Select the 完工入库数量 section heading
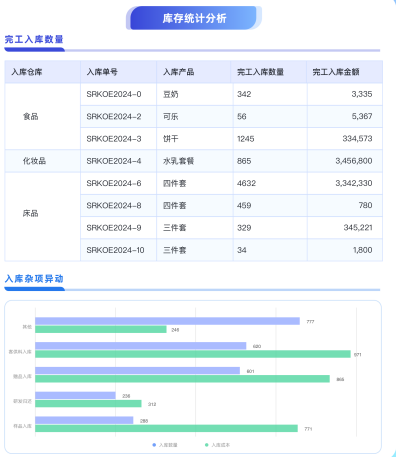The width and height of the screenshot is (396, 457). pyautogui.click(x=34, y=39)
